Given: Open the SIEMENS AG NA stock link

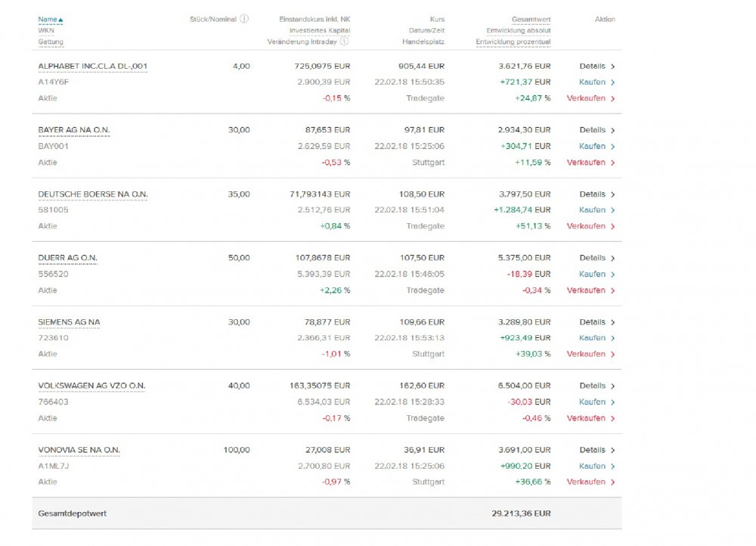Looking at the screenshot, I should pyautogui.click(x=69, y=322).
